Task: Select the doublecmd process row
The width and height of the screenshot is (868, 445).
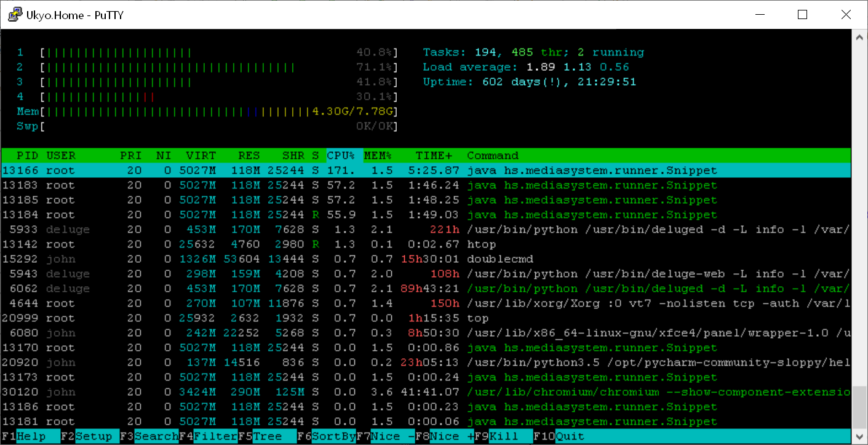Action: 426,259
